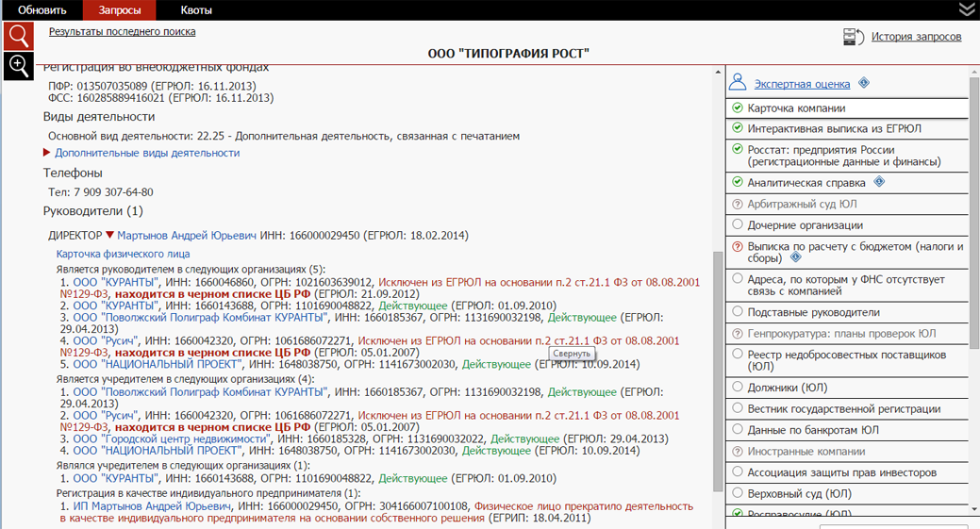Viewport: 980px width, 529px height.
Task: Click the main content vertical scrollbar thumb
Action: [x=718, y=371]
